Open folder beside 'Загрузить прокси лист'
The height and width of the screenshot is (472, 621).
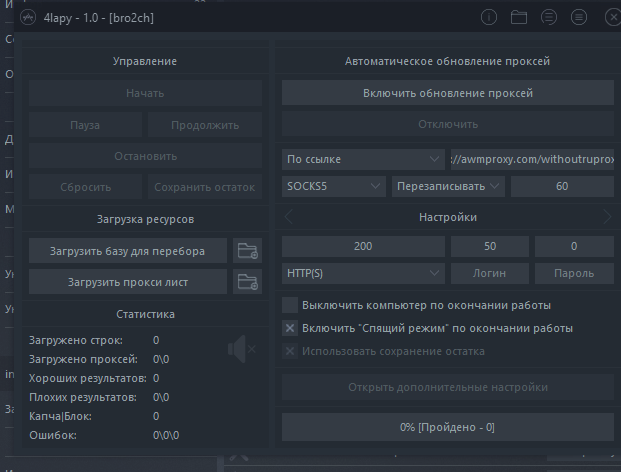click(x=248, y=282)
